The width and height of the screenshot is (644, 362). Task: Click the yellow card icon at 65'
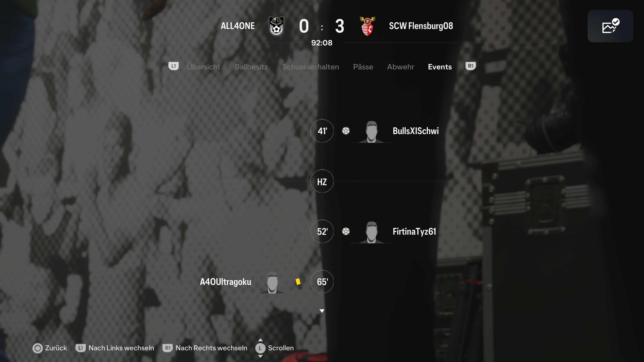click(298, 282)
